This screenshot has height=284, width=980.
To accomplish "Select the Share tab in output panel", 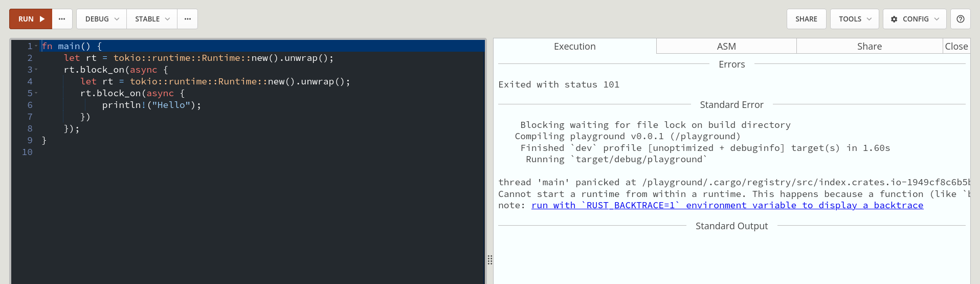I will [x=869, y=47].
